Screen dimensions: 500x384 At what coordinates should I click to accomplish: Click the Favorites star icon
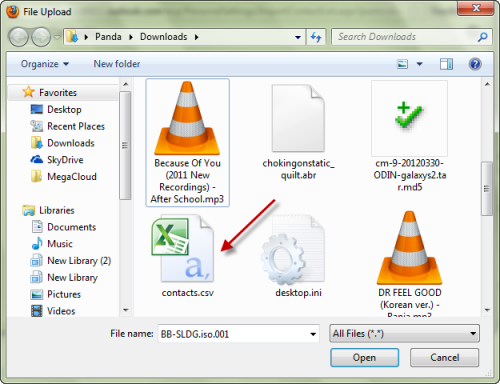coord(29,92)
